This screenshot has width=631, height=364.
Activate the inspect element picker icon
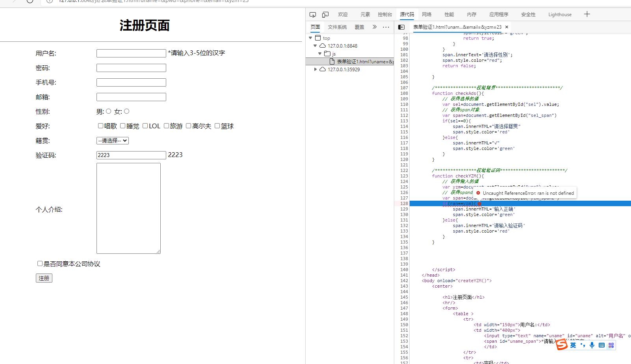[313, 15]
